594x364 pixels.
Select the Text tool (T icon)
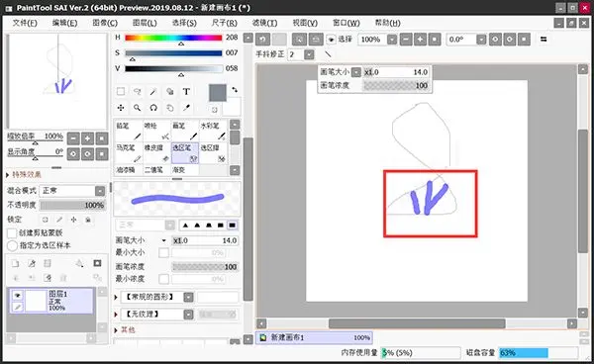tap(186, 92)
